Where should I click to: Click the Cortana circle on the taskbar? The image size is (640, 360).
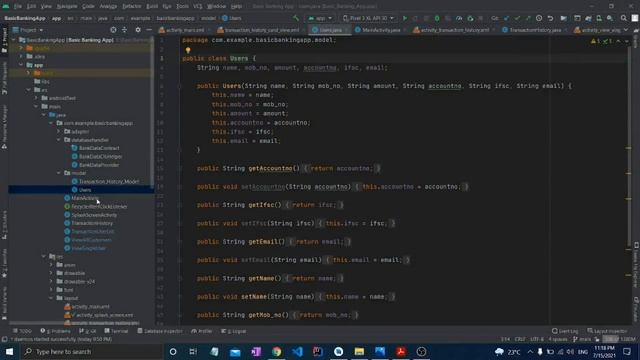coord(173,351)
